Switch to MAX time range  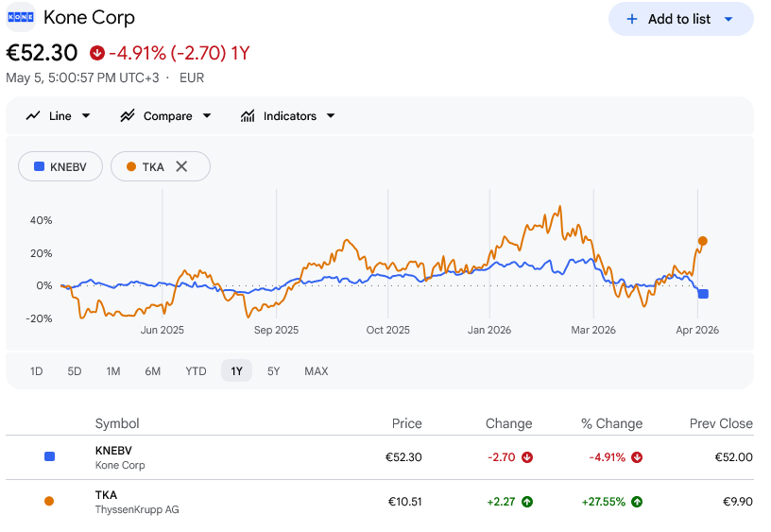(317, 371)
